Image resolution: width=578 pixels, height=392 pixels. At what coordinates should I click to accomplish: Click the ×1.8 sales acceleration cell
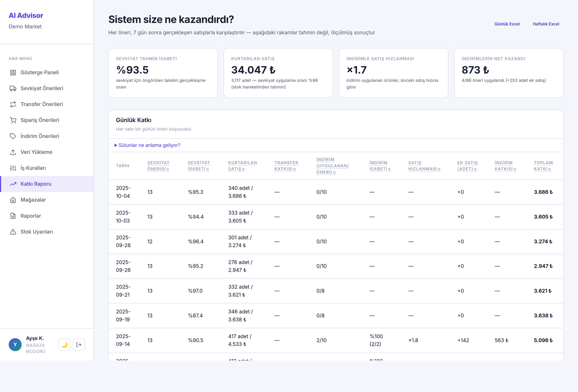click(x=413, y=340)
